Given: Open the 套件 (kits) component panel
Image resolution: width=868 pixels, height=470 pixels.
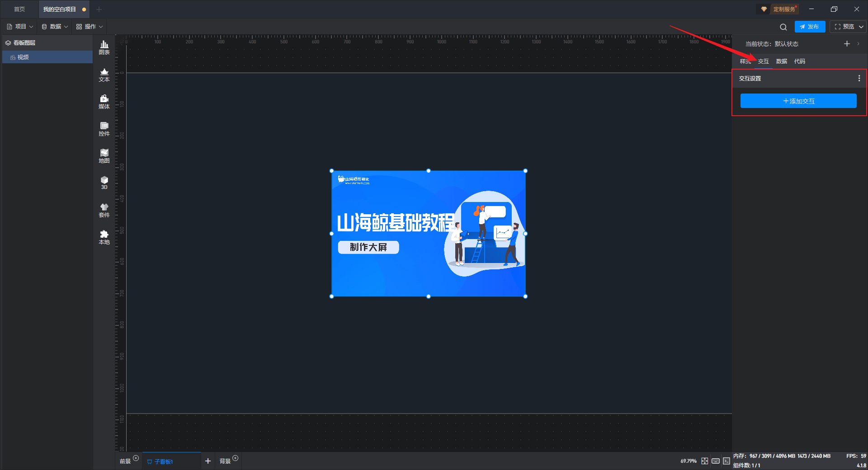Looking at the screenshot, I should (x=104, y=210).
